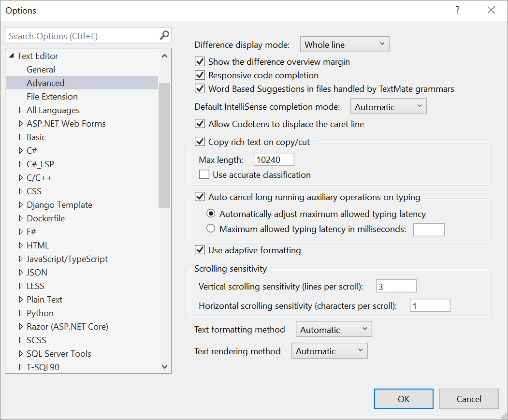Image resolution: width=508 pixels, height=420 pixels.
Task: Click the Horizontal scrolling sensitivity field
Action: 430,305
